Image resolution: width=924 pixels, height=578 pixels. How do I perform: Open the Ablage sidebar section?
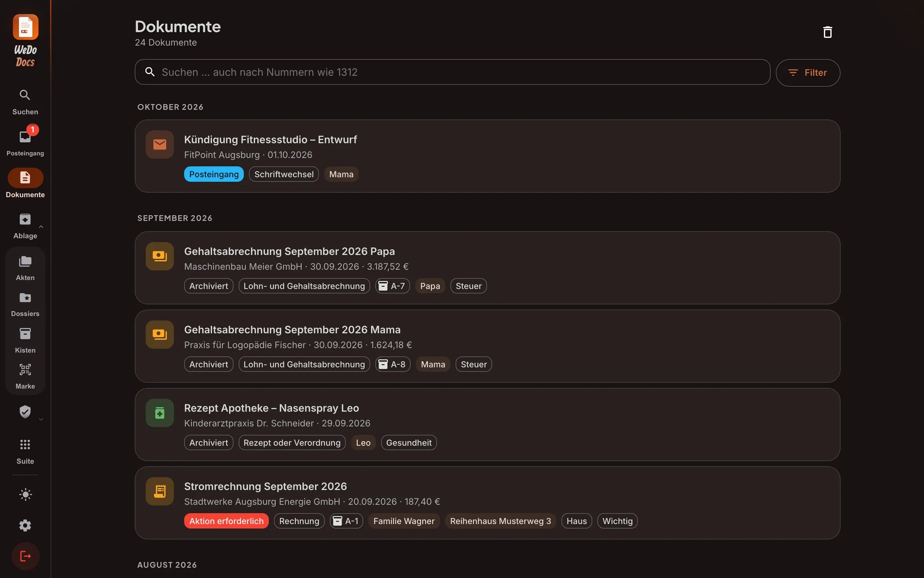25,226
